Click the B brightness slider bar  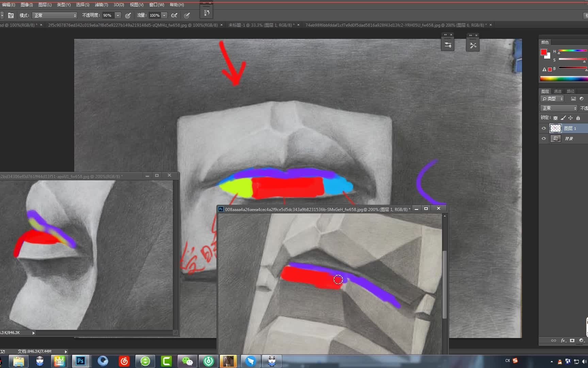(x=573, y=68)
